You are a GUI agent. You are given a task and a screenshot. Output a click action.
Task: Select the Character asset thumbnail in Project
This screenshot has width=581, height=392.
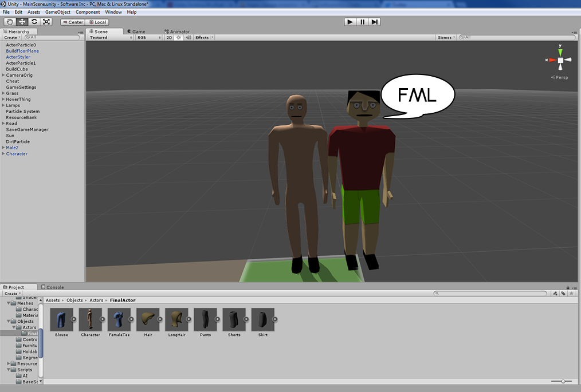point(91,319)
